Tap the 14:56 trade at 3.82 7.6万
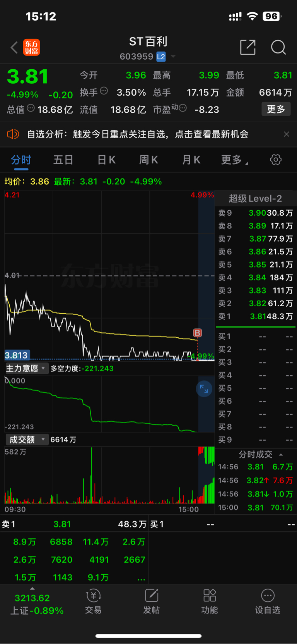This screenshot has width=297, height=644. point(255,481)
